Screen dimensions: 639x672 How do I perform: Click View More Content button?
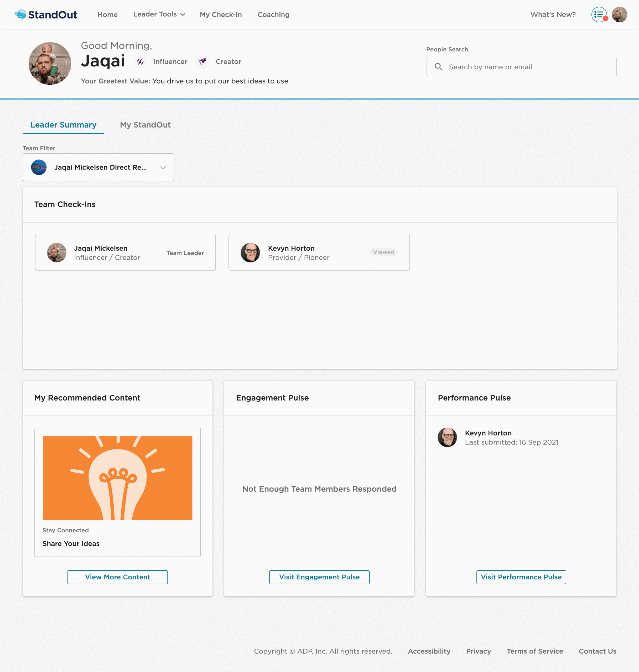(x=117, y=577)
